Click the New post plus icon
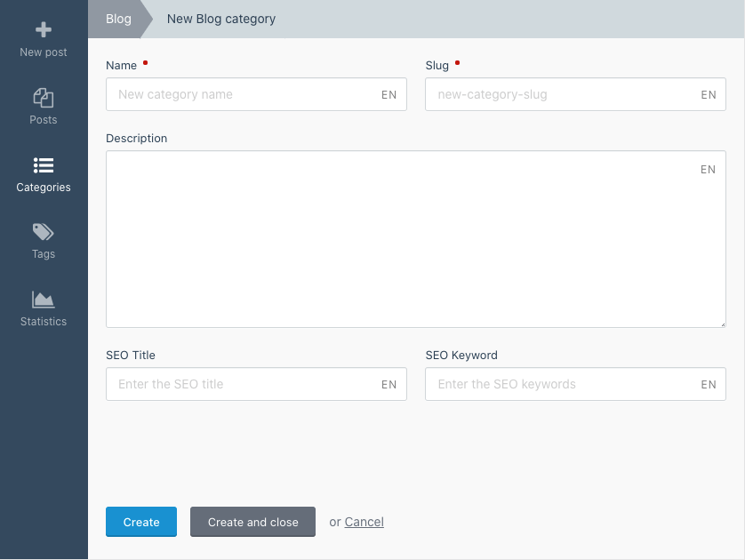The height and width of the screenshot is (560, 745). pos(44,29)
